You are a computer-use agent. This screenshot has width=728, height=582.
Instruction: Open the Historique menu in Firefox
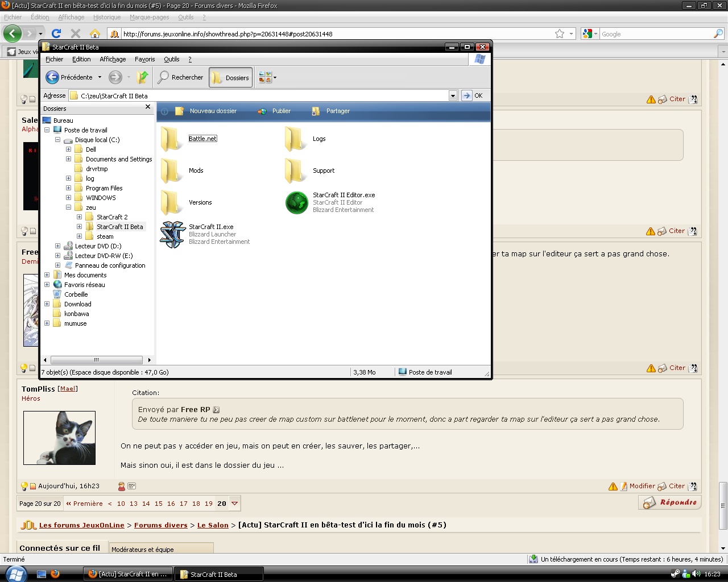(x=107, y=17)
